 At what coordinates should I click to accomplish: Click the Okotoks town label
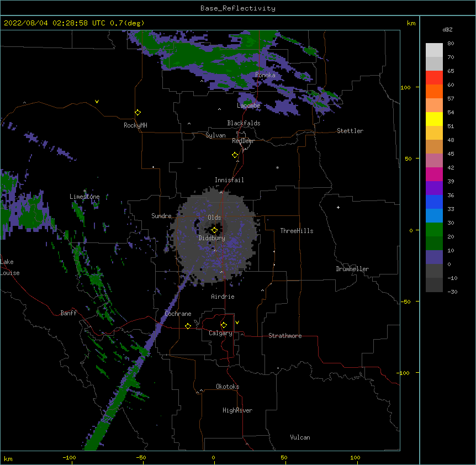[x=228, y=387]
